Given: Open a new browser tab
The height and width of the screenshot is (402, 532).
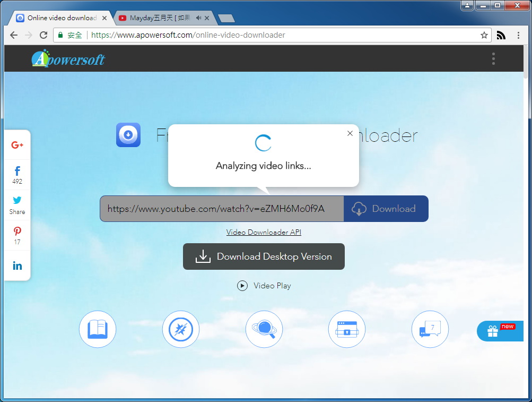Looking at the screenshot, I should 226,19.
